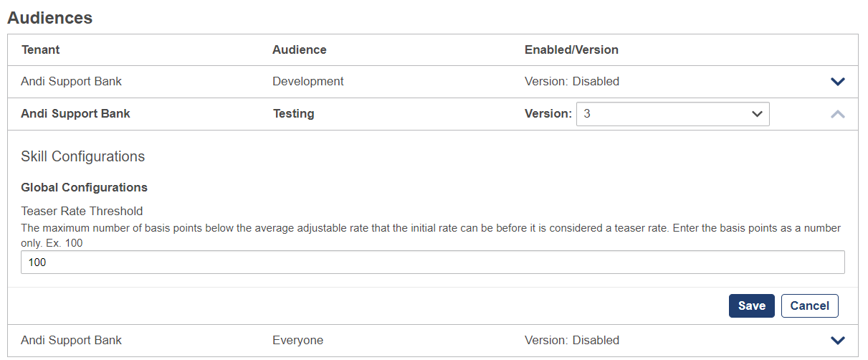This screenshot has height=360, width=868.
Task: Click the Audience column header
Action: click(x=300, y=50)
